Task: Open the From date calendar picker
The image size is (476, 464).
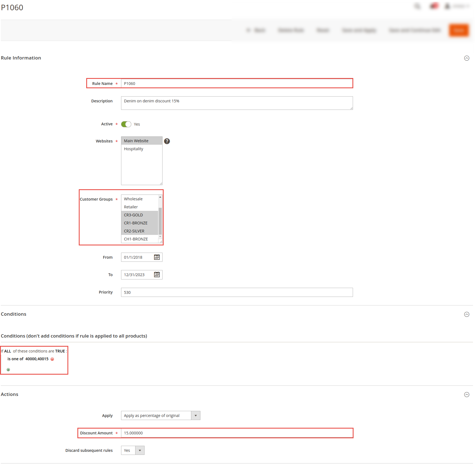Action: (157, 257)
